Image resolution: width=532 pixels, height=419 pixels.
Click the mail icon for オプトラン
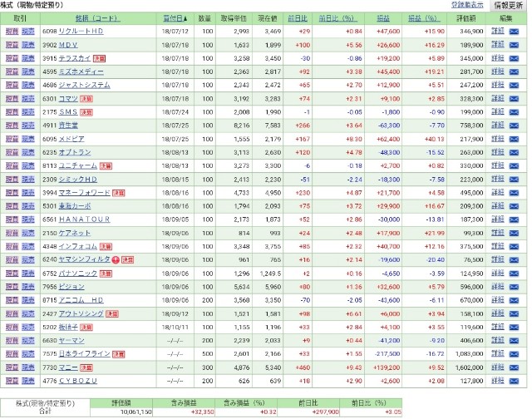coord(514,152)
